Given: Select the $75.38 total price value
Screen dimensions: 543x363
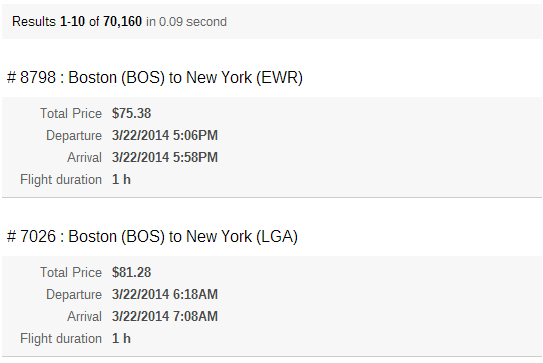Looking at the screenshot, I should tap(131, 113).
